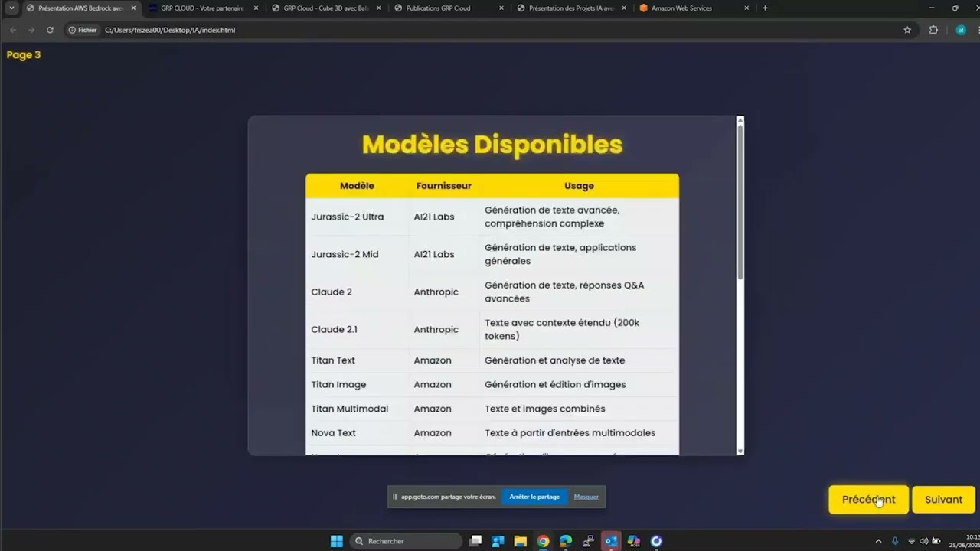Open Outlook from the taskbar
The height and width of the screenshot is (551, 980).
tap(611, 541)
